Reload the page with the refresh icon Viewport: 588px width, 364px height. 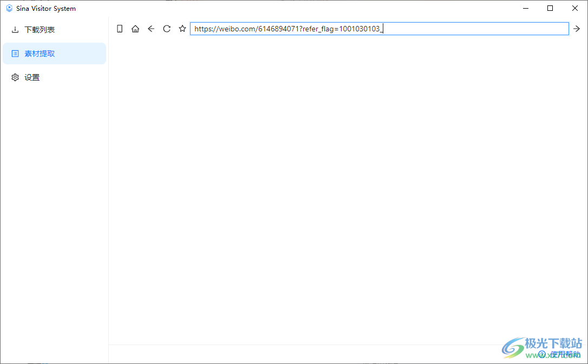[x=167, y=29]
